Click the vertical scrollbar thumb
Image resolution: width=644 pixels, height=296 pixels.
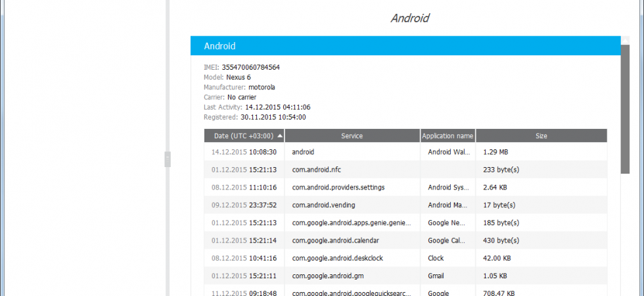625,109
